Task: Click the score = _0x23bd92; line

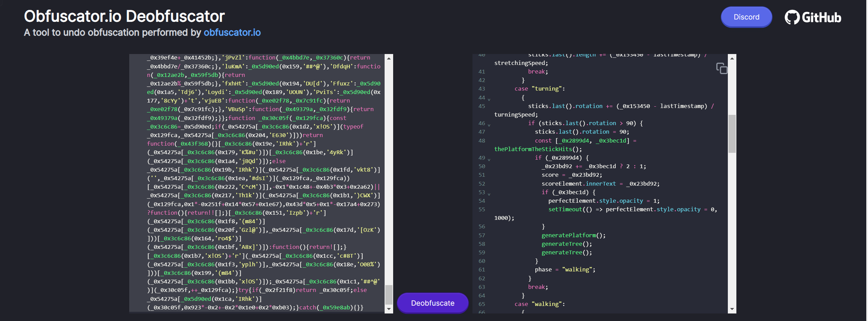Action: 572,175
